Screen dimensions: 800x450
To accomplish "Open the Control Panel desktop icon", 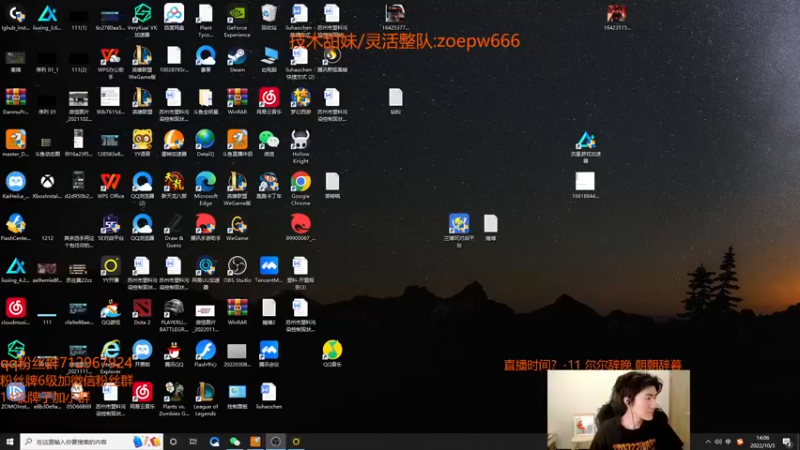I will coord(237,396).
